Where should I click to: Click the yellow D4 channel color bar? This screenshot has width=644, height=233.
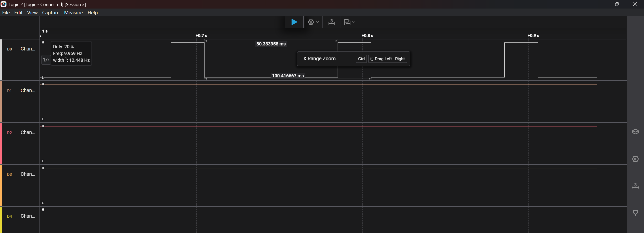coord(1,220)
